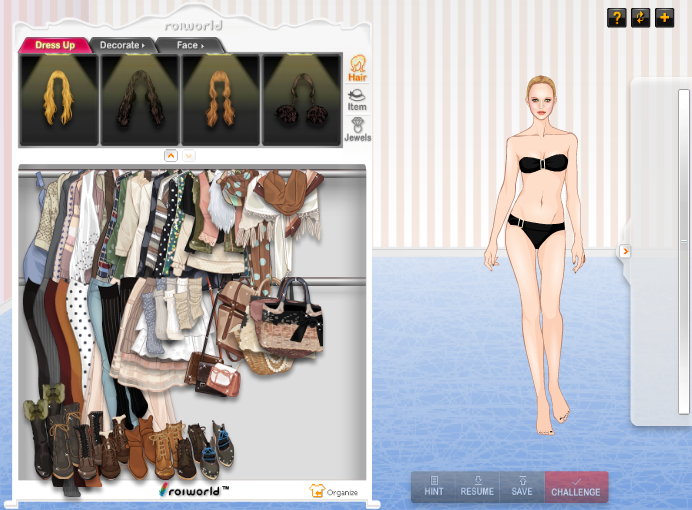
Task: Click the arrows icon beside help
Action: point(640,18)
